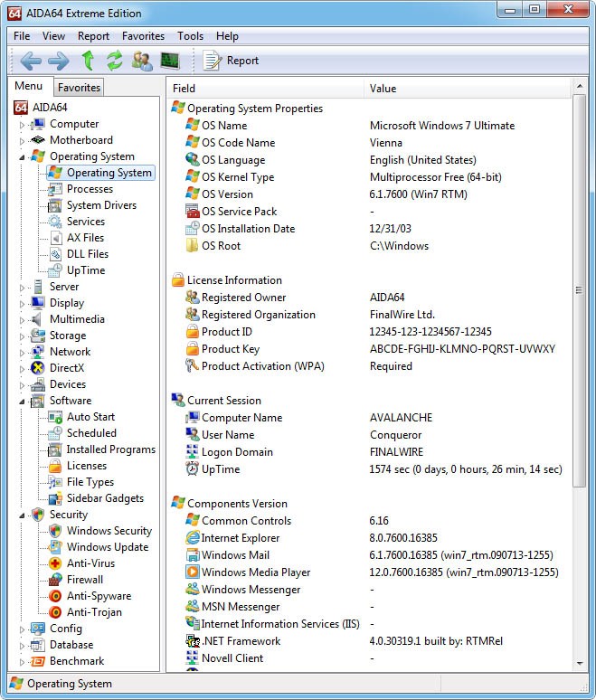The width and height of the screenshot is (596, 700).
Task: Select the Licenses padlock icon in the tree
Action: (55, 466)
